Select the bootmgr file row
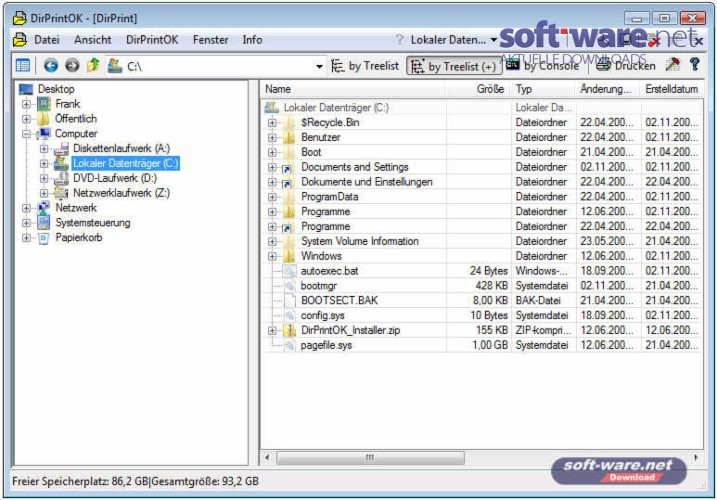 click(482, 286)
